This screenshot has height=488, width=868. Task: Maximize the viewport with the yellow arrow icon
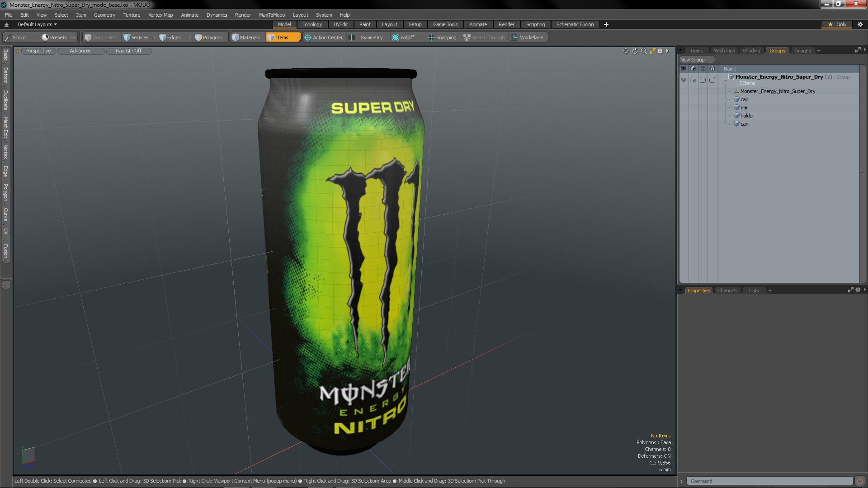(x=652, y=51)
